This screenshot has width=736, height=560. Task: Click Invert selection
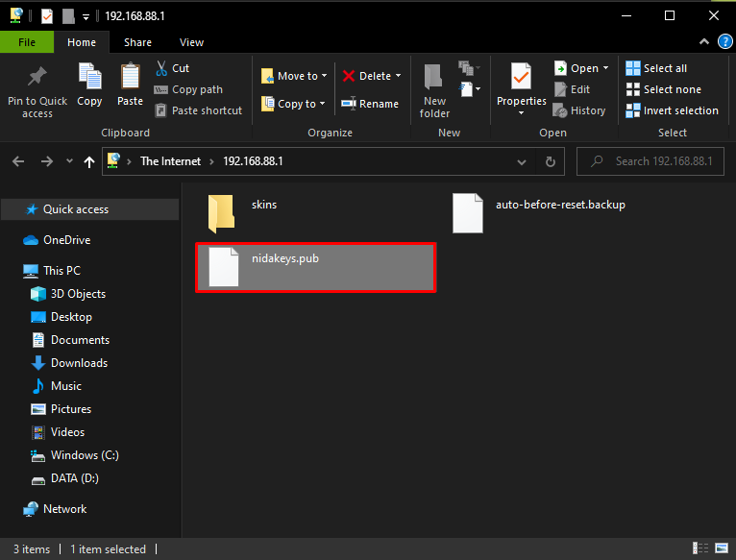click(672, 110)
